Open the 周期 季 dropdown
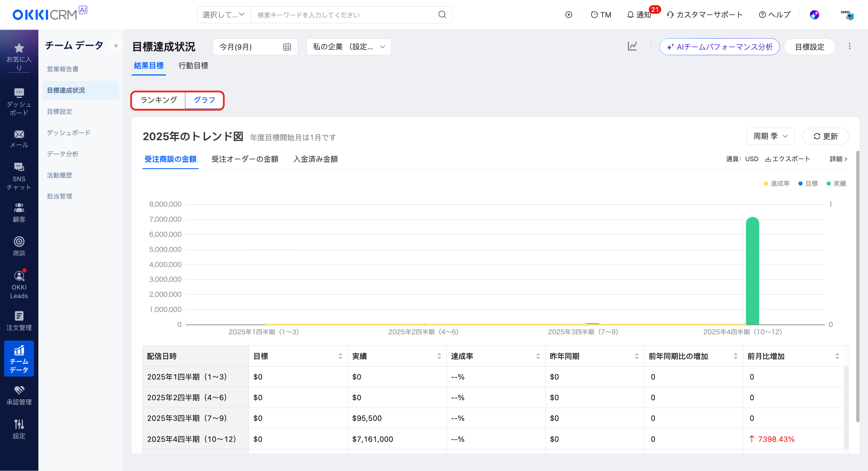868x471 pixels. point(770,136)
